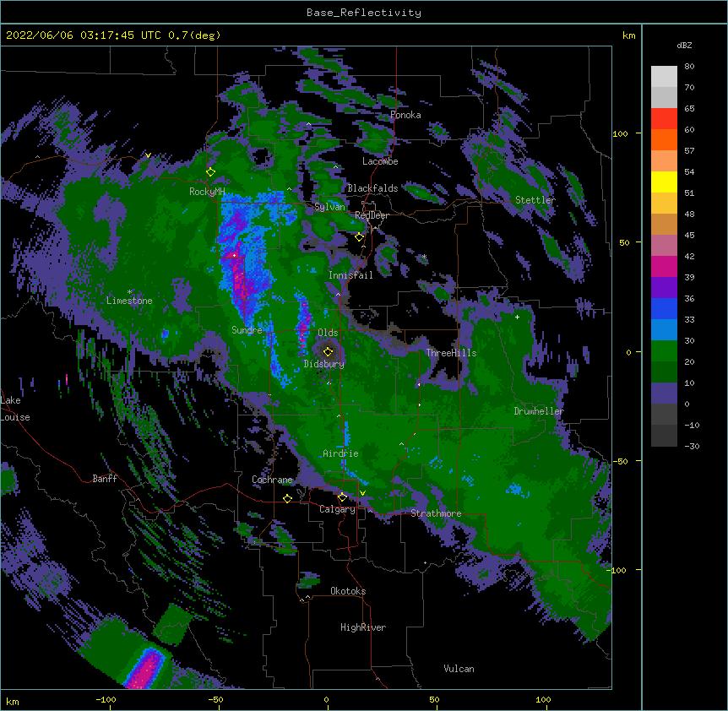The height and width of the screenshot is (711, 728).
Task: Click the light blue 30 dBZ legend swatch
Action: pos(664,330)
